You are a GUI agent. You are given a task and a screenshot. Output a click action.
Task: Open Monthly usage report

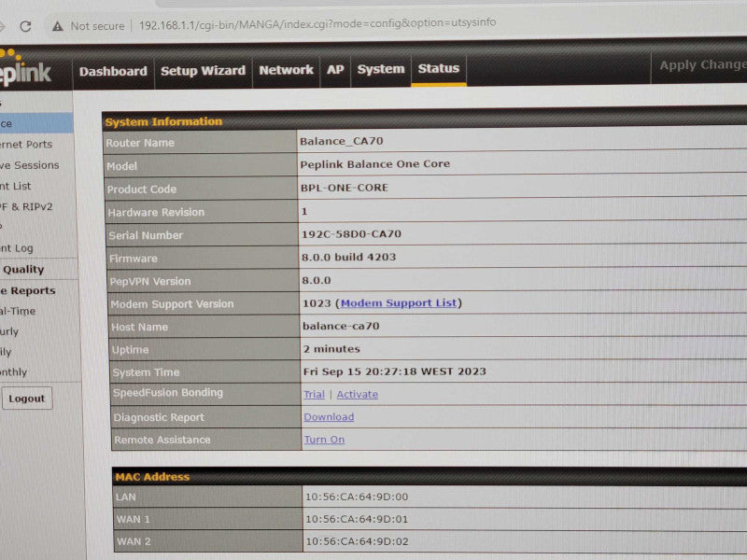tap(13, 371)
